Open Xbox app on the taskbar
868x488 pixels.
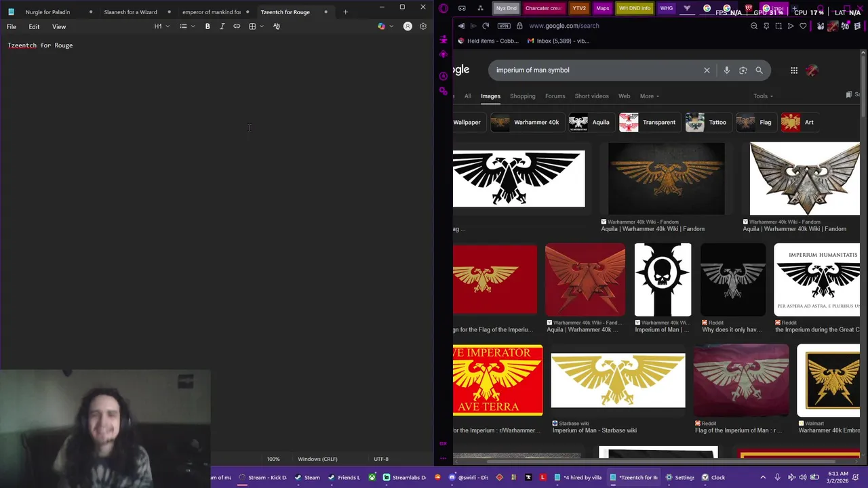point(372,477)
